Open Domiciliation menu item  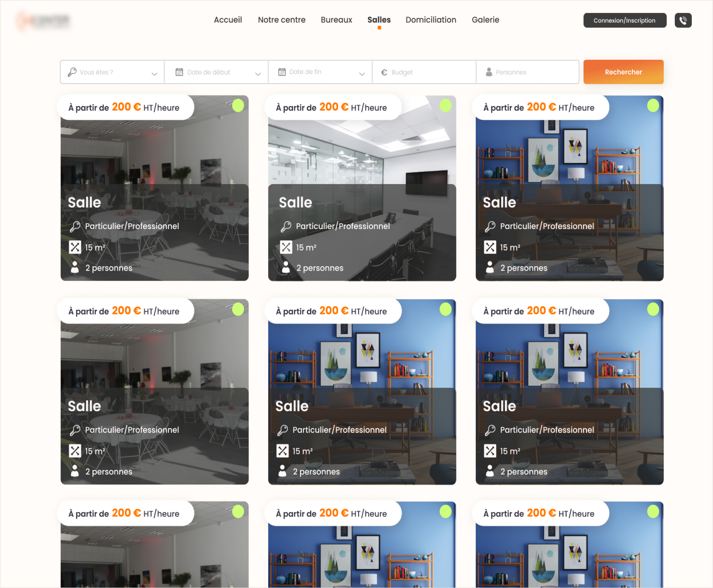click(x=431, y=20)
